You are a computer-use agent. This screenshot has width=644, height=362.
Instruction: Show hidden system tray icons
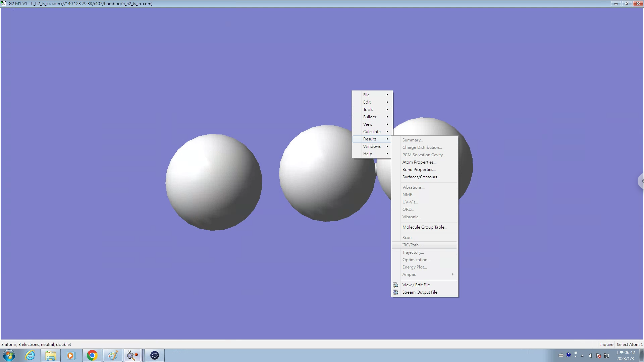click(x=582, y=356)
